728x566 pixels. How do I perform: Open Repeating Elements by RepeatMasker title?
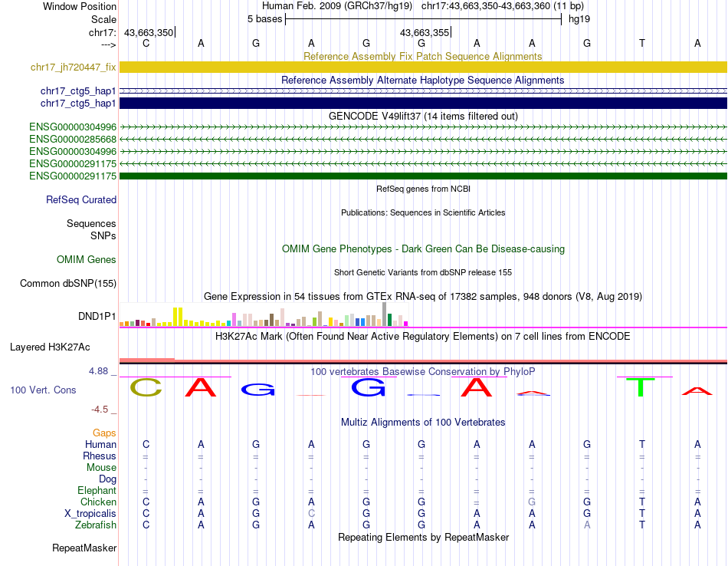tap(423, 537)
